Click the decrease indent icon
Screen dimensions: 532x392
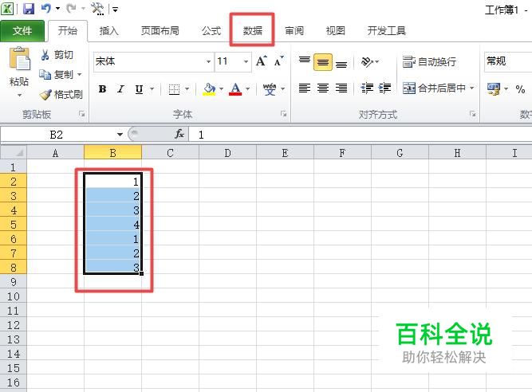pos(367,88)
